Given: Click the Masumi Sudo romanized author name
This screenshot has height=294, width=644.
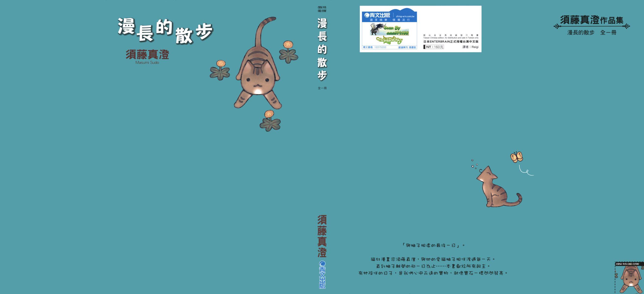Looking at the screenshot, I should pyautogui.click(x=147, y=63).
